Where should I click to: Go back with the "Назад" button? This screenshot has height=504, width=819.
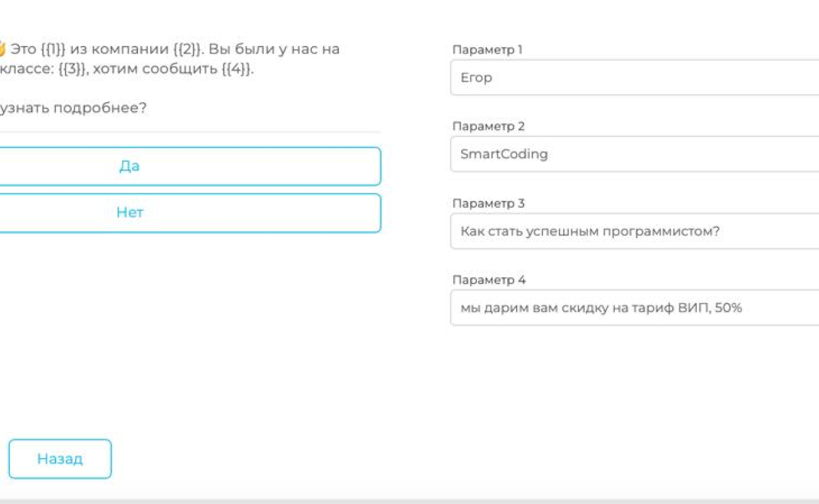point(60,459)
